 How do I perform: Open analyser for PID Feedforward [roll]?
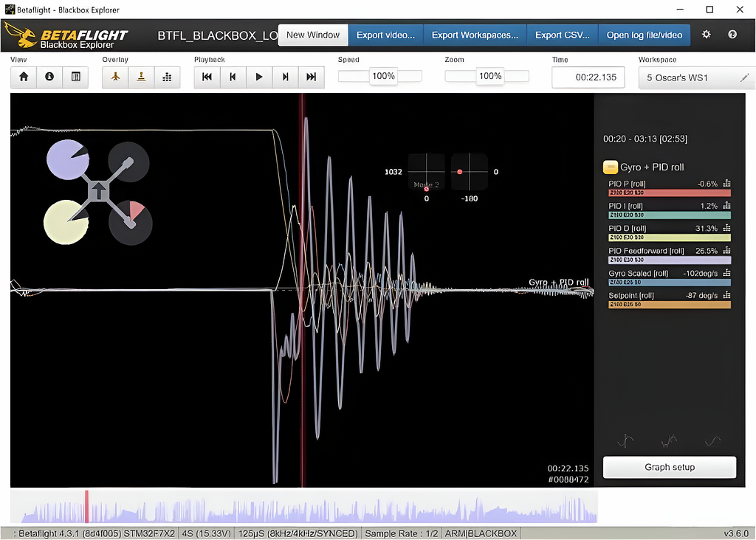coord(726,251)
